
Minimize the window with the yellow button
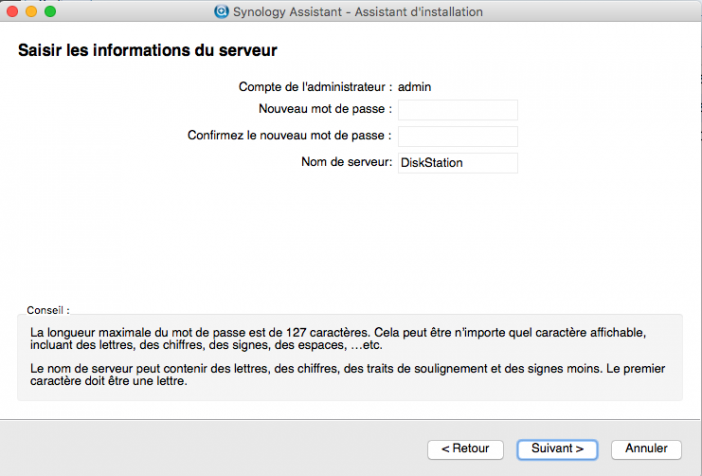coord(31,11)
